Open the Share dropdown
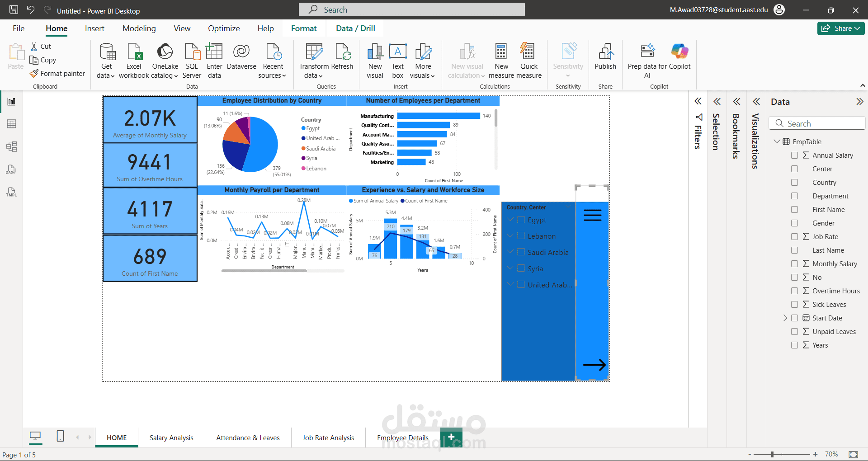Image resolution: width=868 pixels, height=461 pixels. click(840, 28)
